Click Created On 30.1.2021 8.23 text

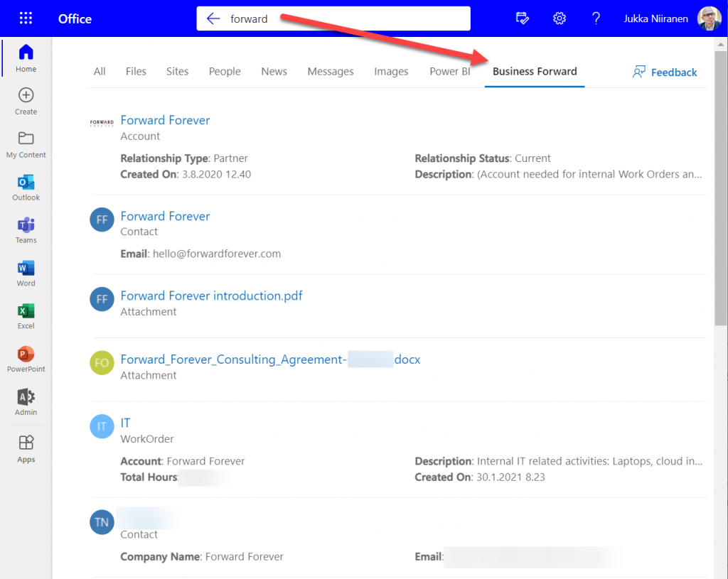pyautogui.click(x=480, y=477)
